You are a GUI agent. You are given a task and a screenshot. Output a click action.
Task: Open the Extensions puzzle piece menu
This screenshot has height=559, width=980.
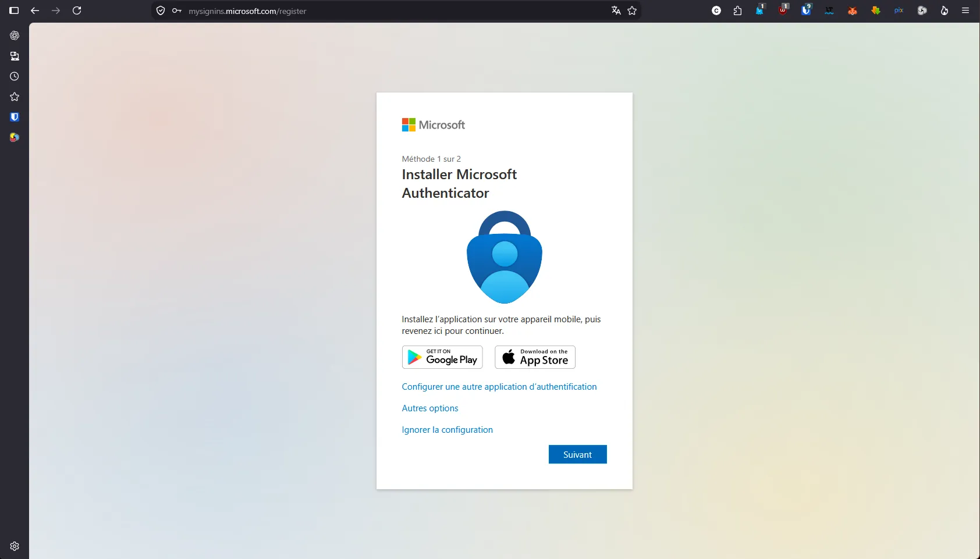click(737, 10)
